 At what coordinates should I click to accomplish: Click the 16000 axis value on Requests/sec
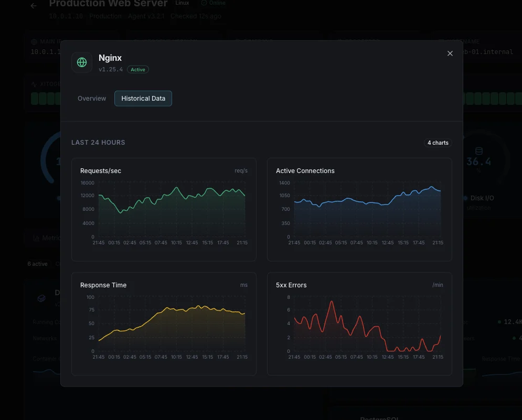[x=87, y=183]
